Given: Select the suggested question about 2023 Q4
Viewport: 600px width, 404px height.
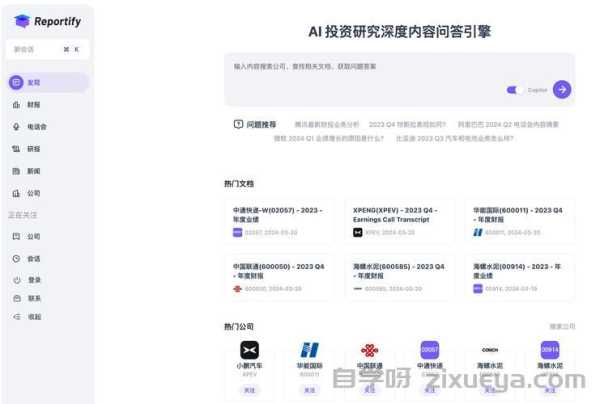Looking at the screenshot, I should click(407, 124).
